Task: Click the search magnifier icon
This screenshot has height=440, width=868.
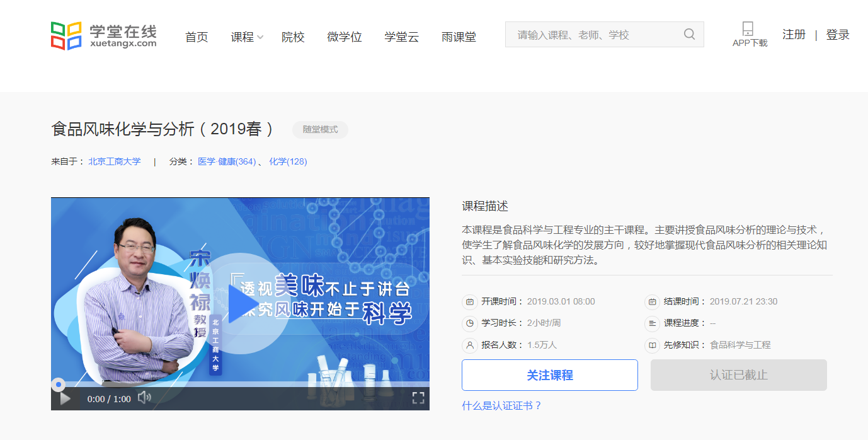Action: 689,34
